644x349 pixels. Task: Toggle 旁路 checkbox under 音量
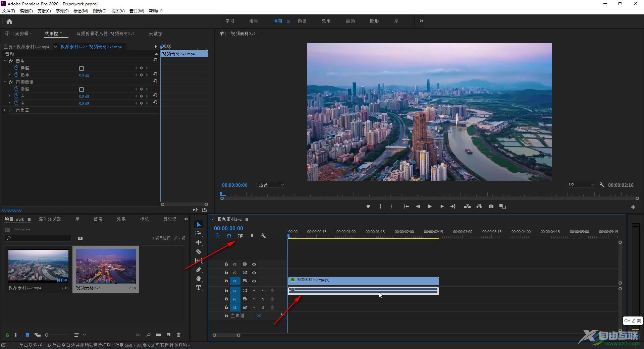81,68
